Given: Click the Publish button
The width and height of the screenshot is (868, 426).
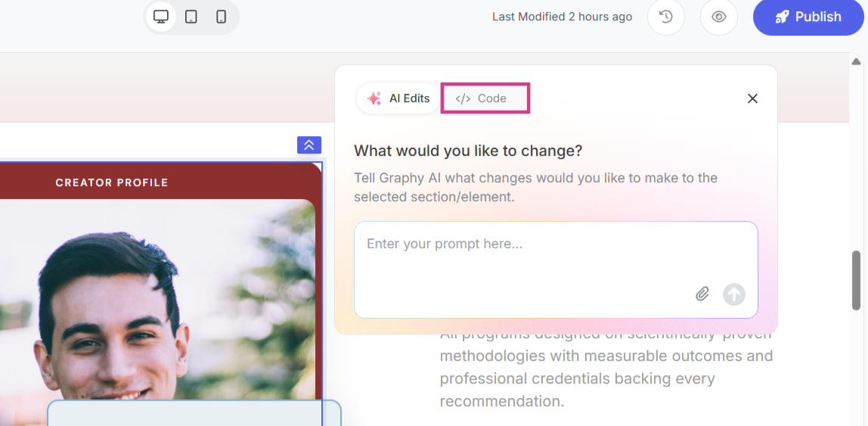Looking at the screenshot, I should [x=808, y=17].
